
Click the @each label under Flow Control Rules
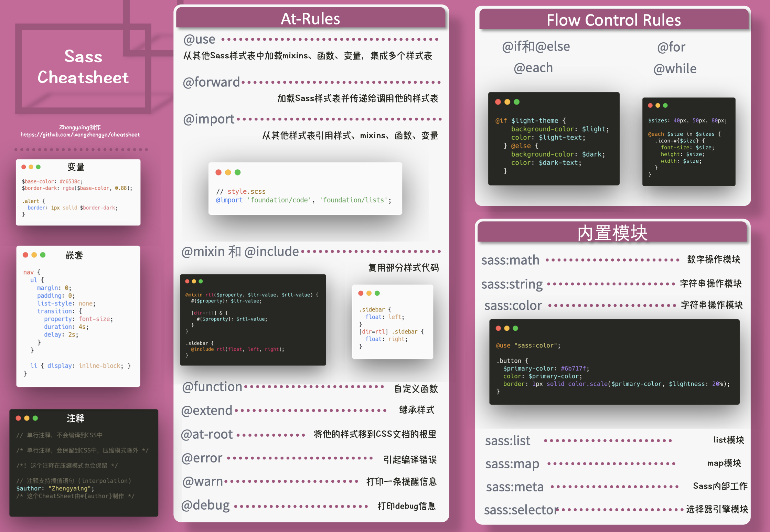(533, 68)
